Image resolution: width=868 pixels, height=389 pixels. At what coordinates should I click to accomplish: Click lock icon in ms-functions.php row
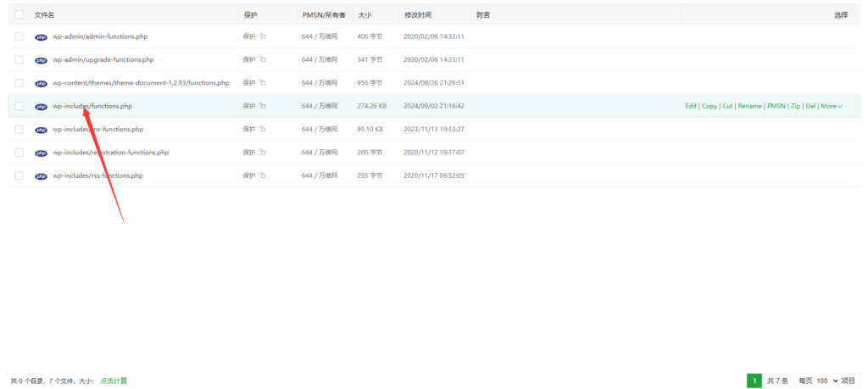263,130
